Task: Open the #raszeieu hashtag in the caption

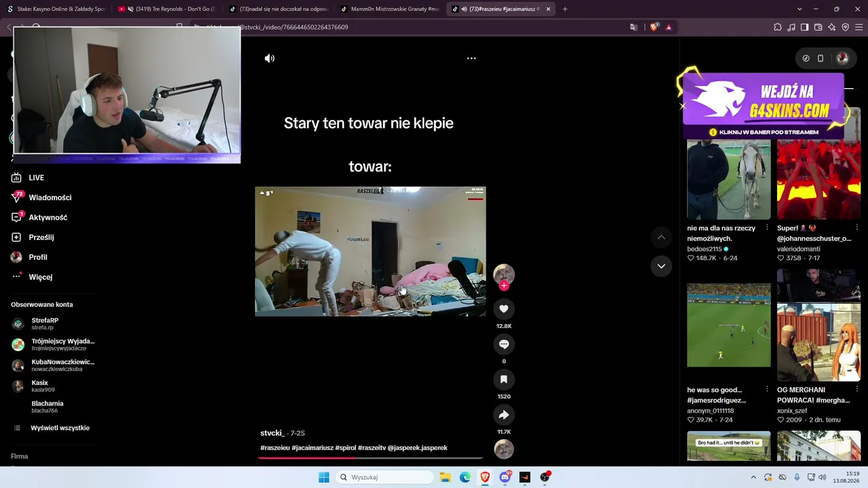Action: [x=275, y=448]
